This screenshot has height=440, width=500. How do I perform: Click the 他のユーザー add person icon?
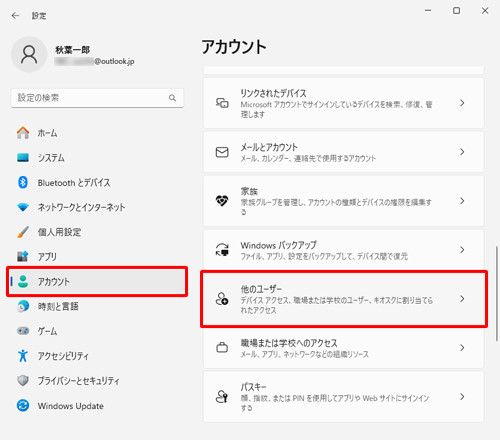[222, 299]
